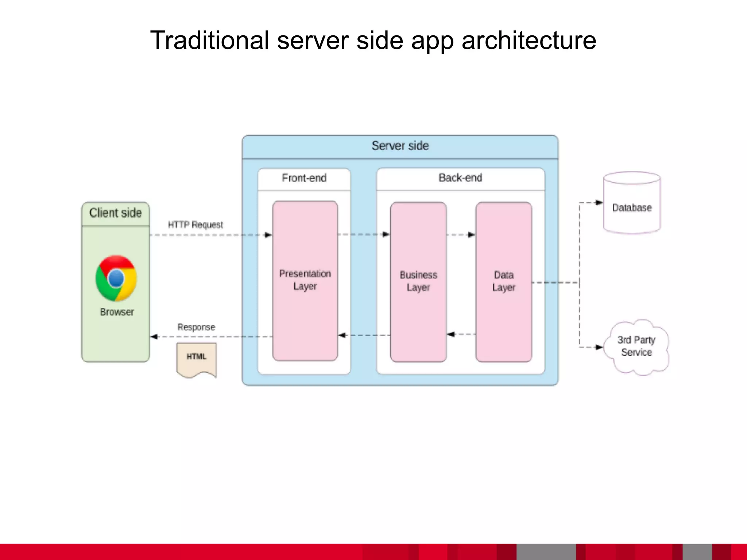Click the Server side header
The width and height of the screenshot is (747, 560).
click(400, 146)
